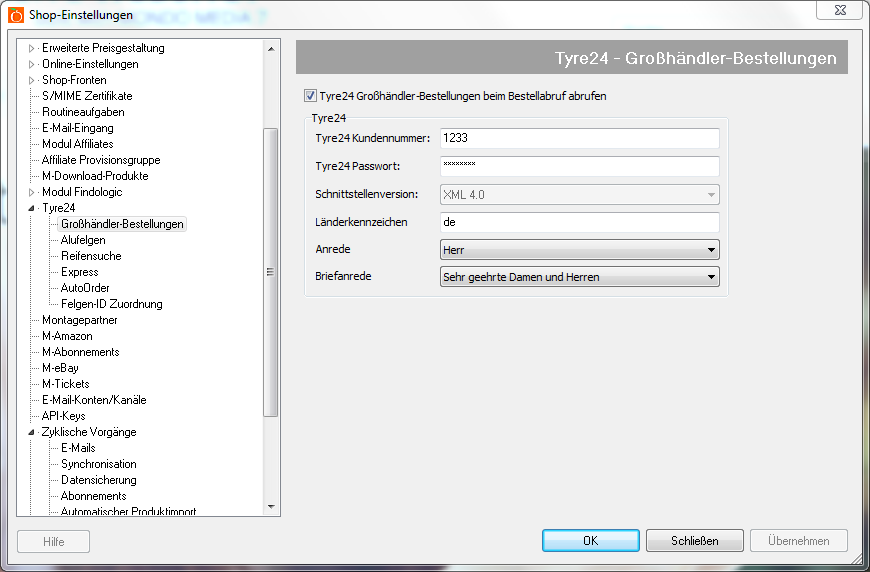The image size is (870, 572).
Task: Click the Länderkennzeichen text field
Action: (580, 222)
